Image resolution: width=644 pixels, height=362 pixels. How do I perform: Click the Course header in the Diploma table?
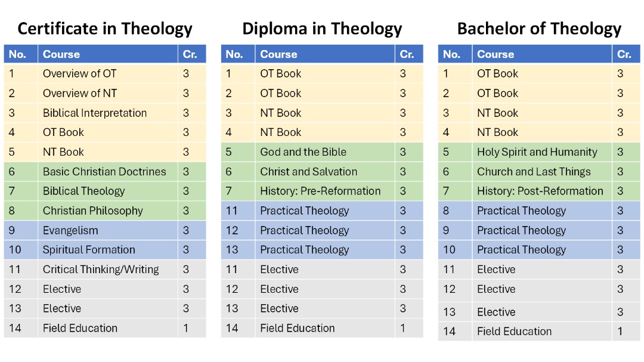point(278,54)
